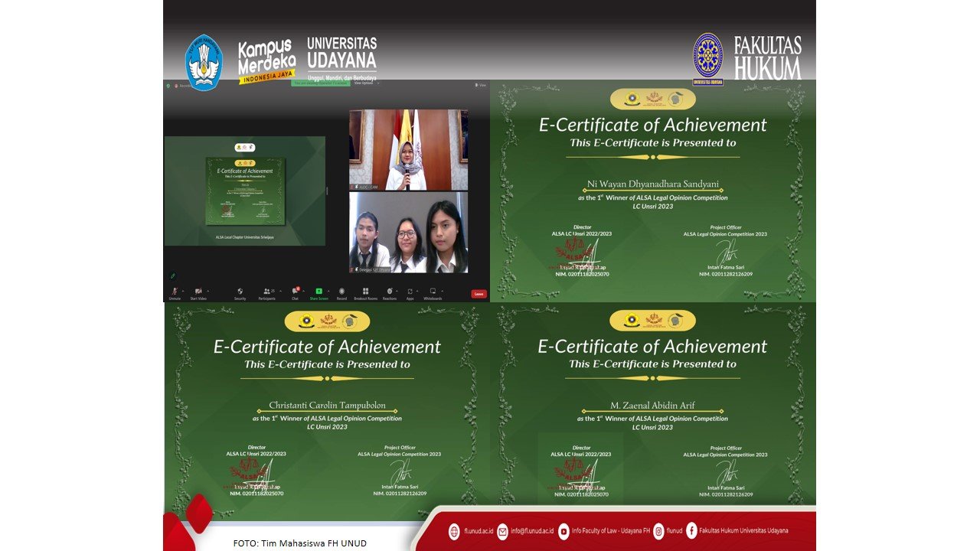
Task: Open Whiteboards in the Zoom toolbar
Action: [x=432, y=292]
